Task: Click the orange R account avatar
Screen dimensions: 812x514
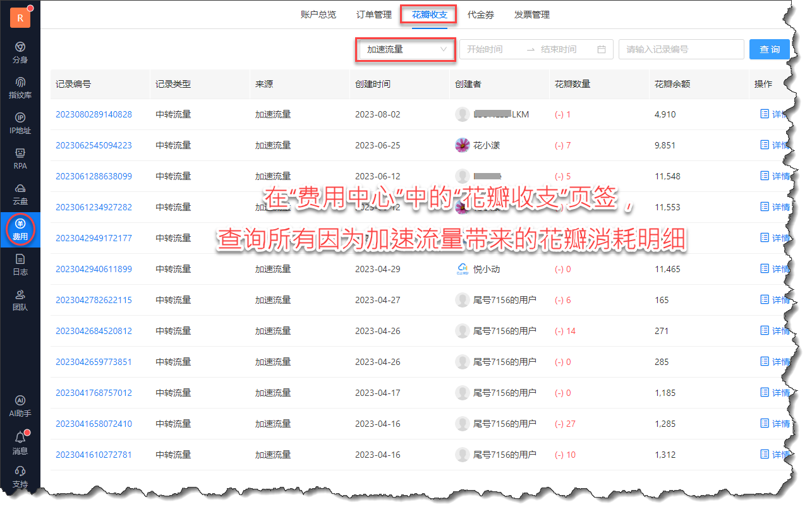Action: coord(20,18)
